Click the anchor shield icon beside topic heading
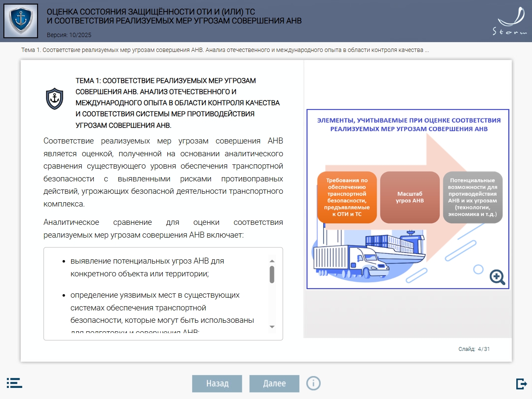 click(55, 99)
